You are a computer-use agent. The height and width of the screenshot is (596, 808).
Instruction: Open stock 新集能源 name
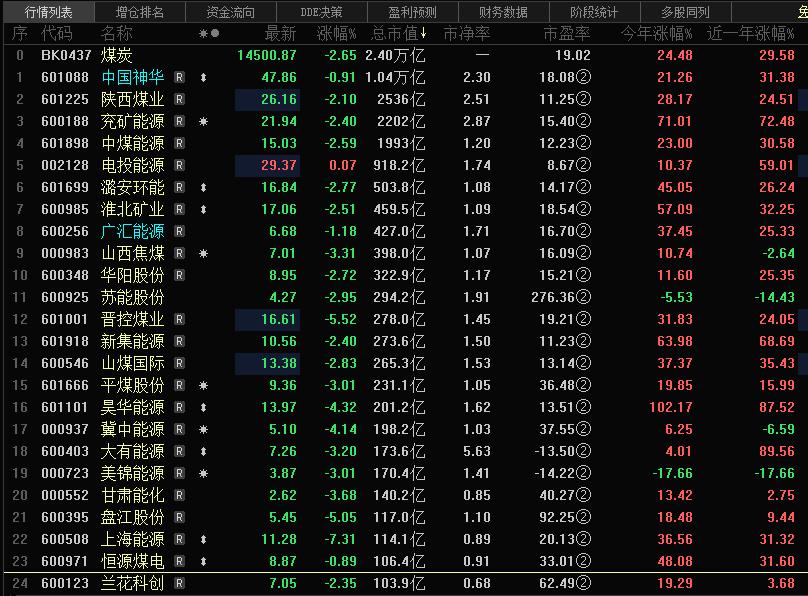pos(133,341)
